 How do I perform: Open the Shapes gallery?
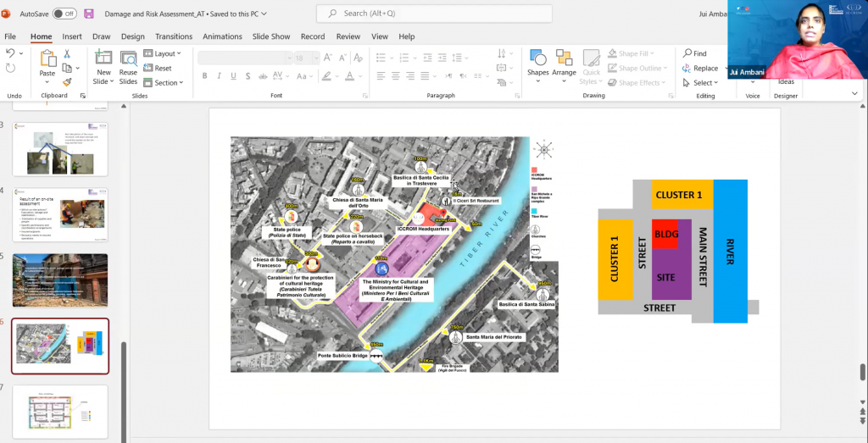pos(537,66)
